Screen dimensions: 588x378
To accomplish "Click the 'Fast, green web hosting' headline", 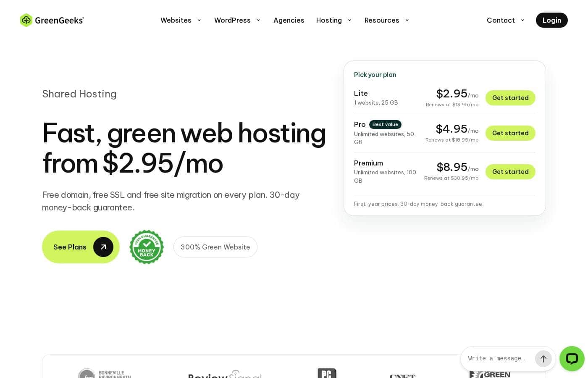I will coord(184,148).
